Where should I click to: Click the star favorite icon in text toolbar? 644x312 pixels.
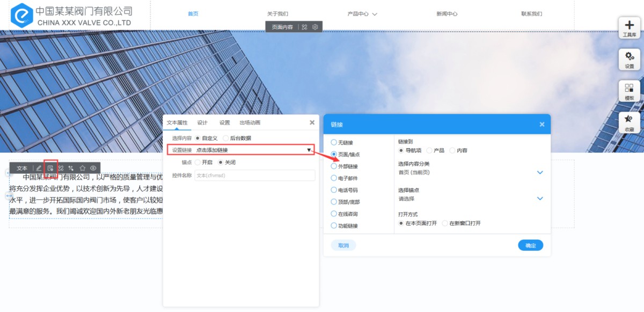[x=82, y=168]
